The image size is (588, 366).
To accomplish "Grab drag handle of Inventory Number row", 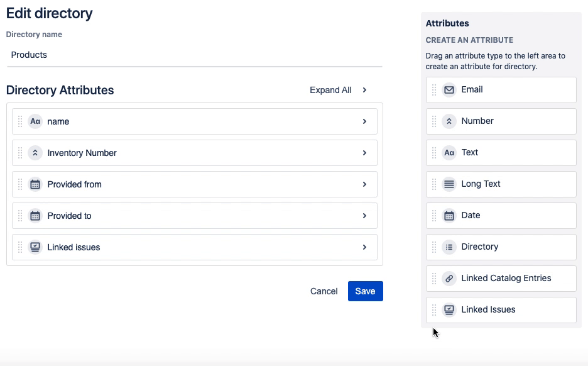I will pos(20,153).
